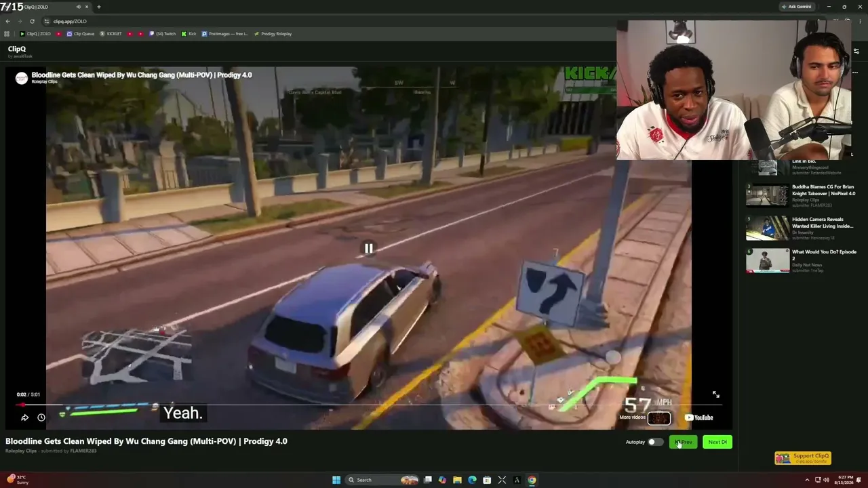Click the taskbar Search box
This screenshot has width=868, height=488.
click(382, 480)
